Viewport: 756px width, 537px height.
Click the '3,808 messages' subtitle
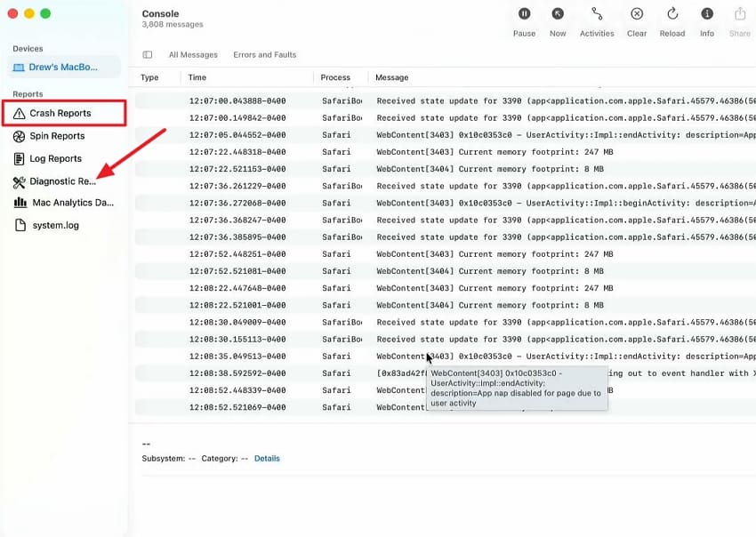[x=173, y=25]
